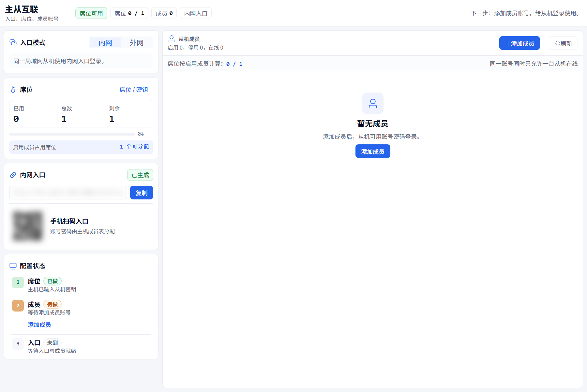Click 启用 0，停用 0，在线 0 summary
The width and height of the screenshot is (587, 392).
[195, 48]
